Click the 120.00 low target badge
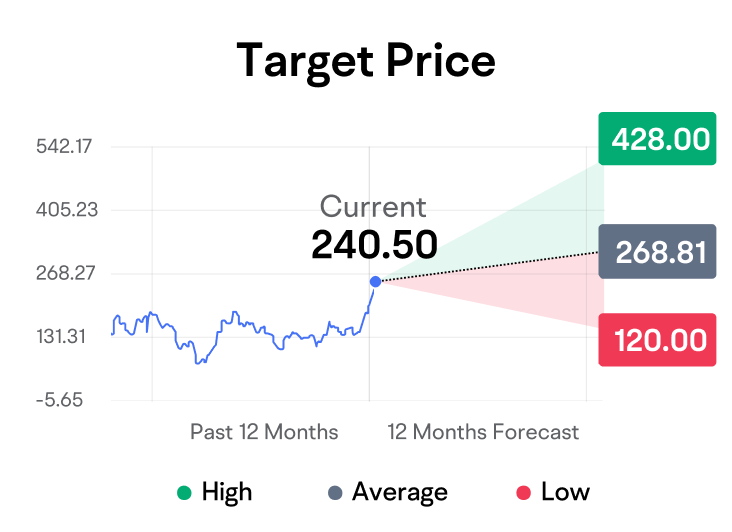732x532 pixels. click(x=657, y=340)
